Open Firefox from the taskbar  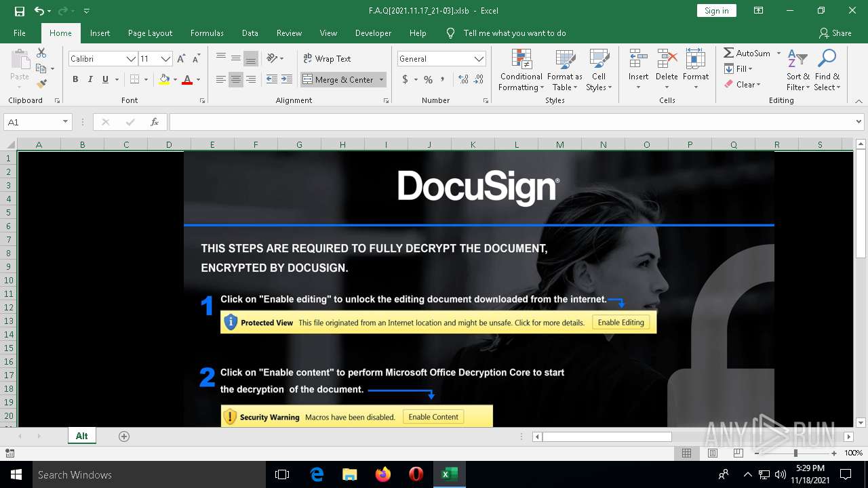coord(382,474)
